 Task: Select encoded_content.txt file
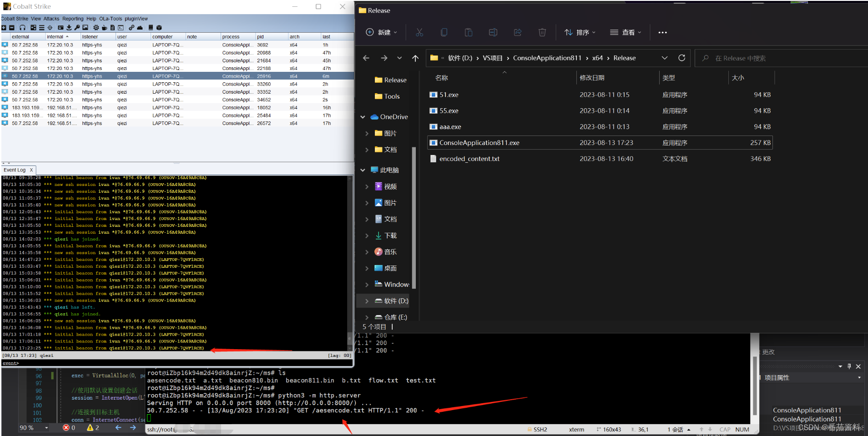(600, 159)
